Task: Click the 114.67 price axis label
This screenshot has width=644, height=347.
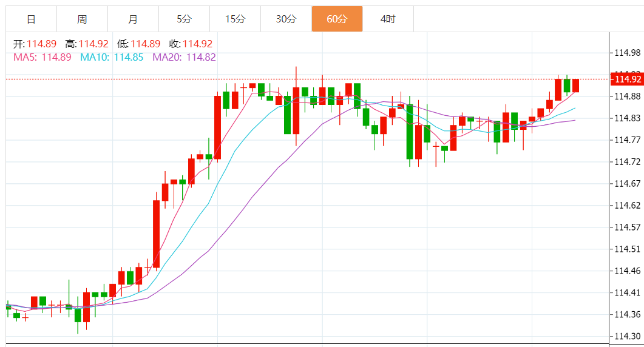Action: (627, 184)
